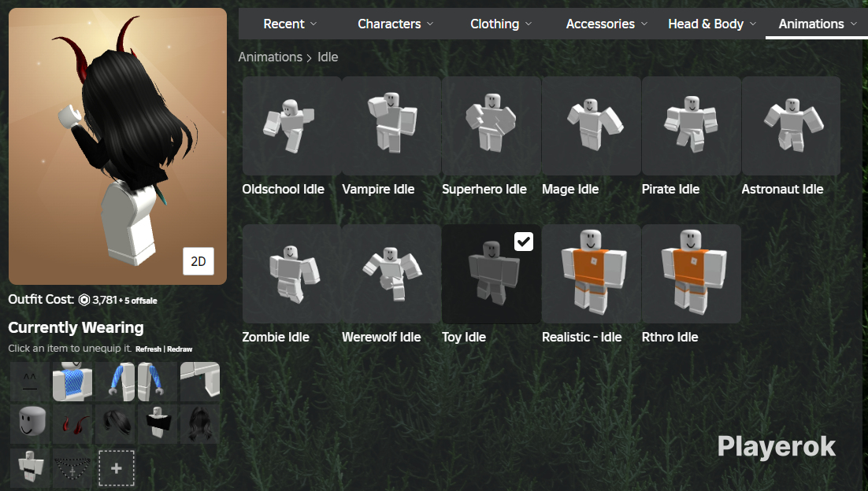Click the Astronaut Idle text label

[x=782, y=189]
